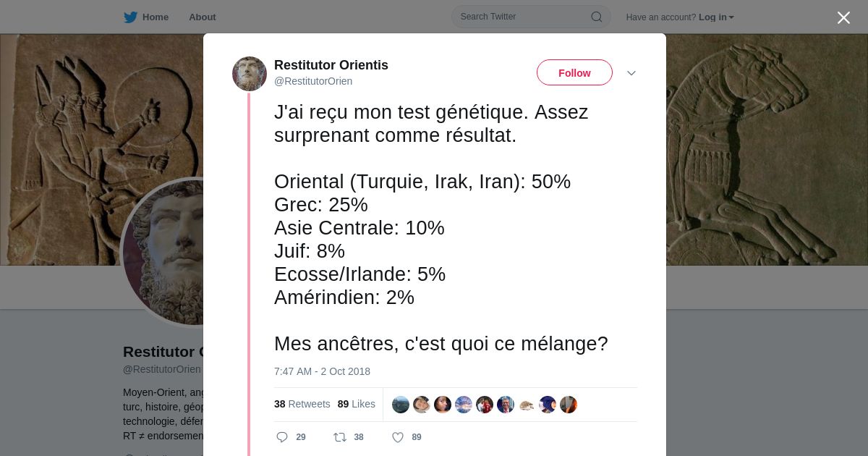The width and height of the screenshot is (868, 456).
Task: Close the tweet overlay with X
Action: 843,17
